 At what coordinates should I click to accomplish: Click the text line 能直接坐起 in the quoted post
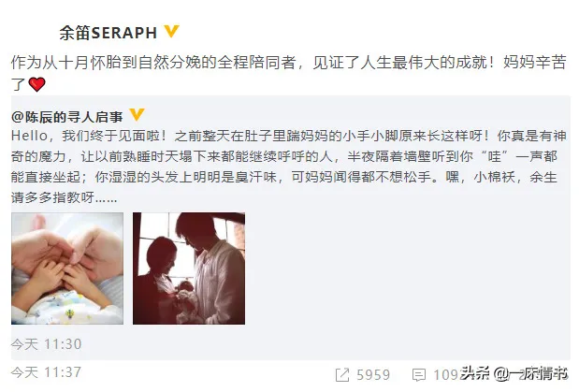(284, 177)
